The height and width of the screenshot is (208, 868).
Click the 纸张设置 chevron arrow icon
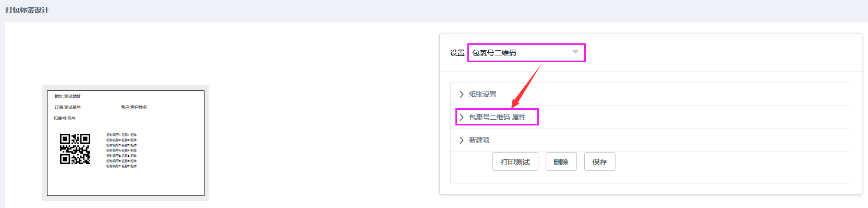tap(462, 94)
